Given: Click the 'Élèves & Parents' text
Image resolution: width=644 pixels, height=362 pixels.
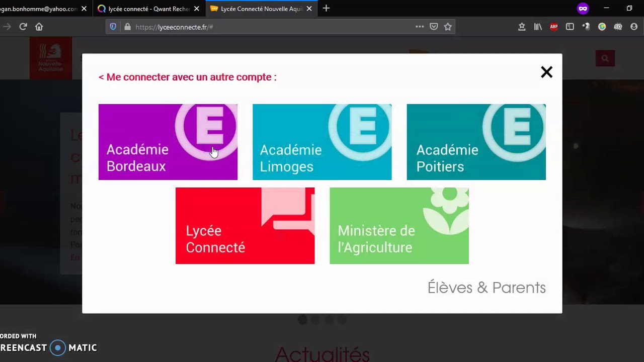Looking at the screenshot, I should point(487,288).
